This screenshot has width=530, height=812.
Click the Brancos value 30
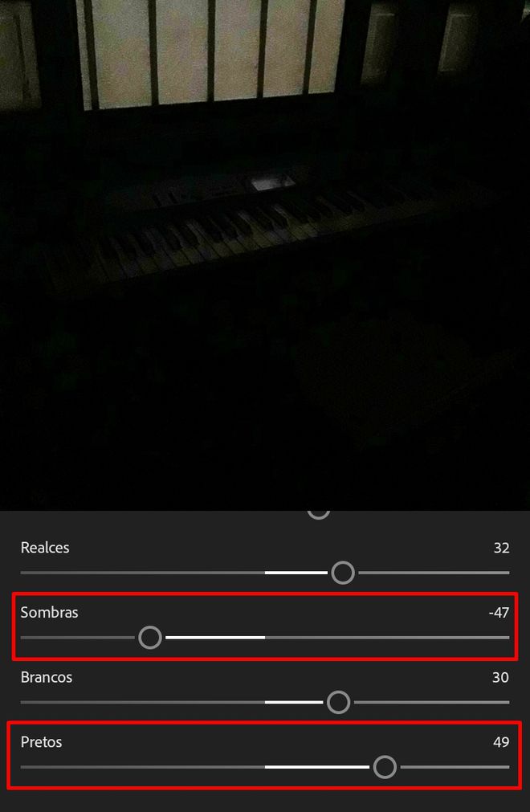tap(500, 677)
